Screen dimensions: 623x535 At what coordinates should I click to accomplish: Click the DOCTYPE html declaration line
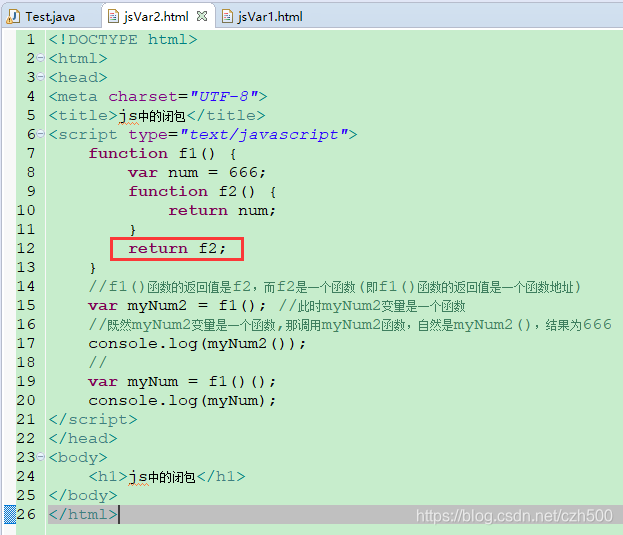[x=123, y=39]
